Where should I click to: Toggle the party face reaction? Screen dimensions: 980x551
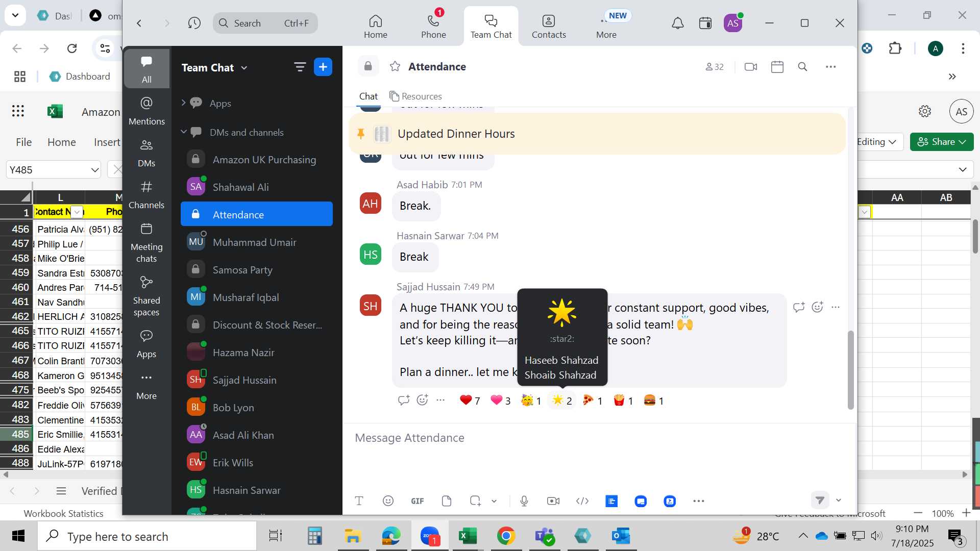[x=531, y=400]
